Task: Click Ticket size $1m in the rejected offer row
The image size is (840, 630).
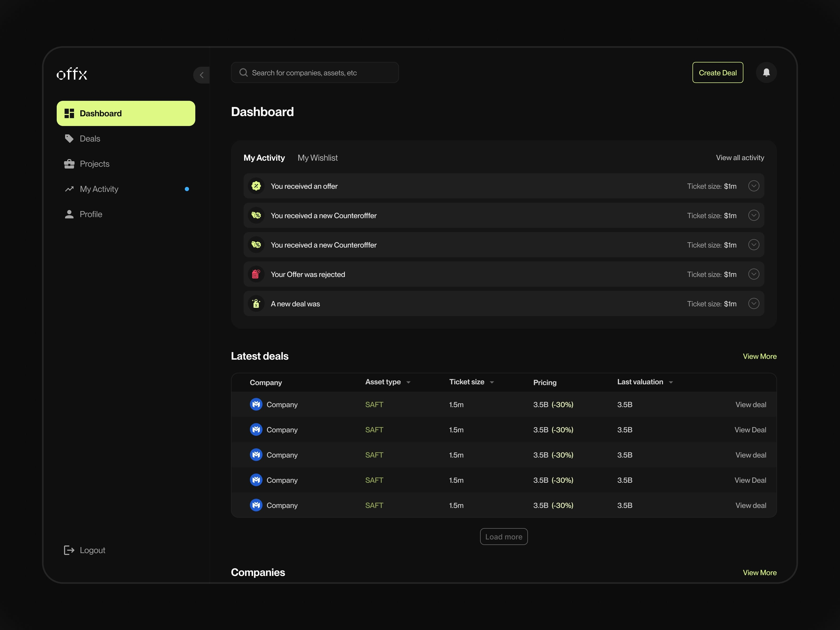Action: pyautogui.click(x=711, y=274)
